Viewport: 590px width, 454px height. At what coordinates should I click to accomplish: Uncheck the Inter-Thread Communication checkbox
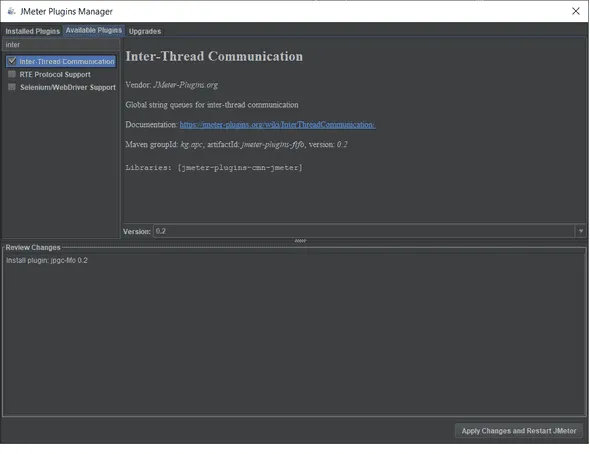click(12, 61)
